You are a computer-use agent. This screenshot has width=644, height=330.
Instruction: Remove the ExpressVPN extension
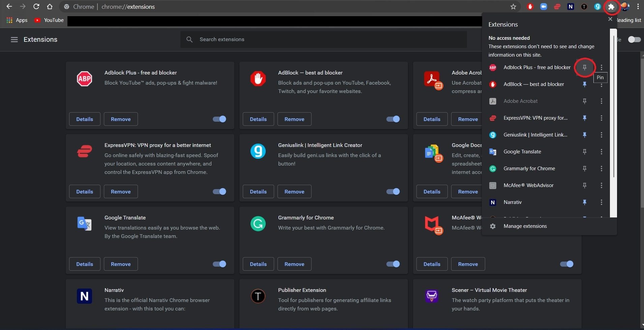tap(121, 191)
